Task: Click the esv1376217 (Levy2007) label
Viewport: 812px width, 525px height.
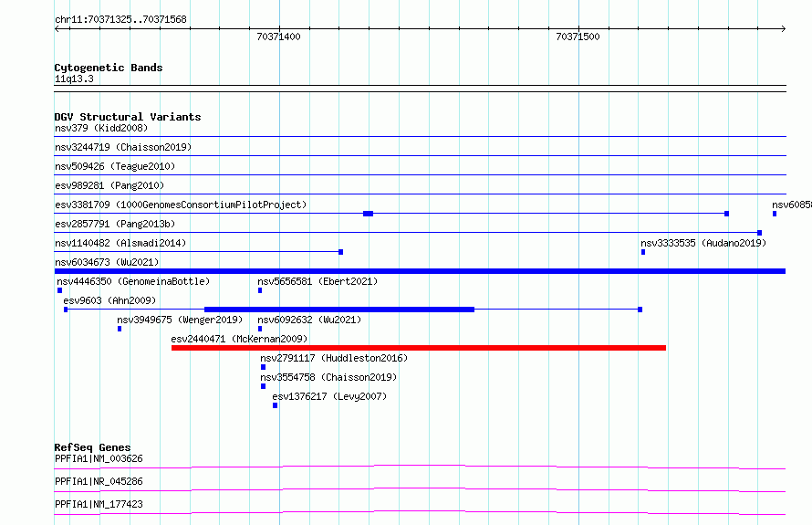Action: tap(329, 396)
